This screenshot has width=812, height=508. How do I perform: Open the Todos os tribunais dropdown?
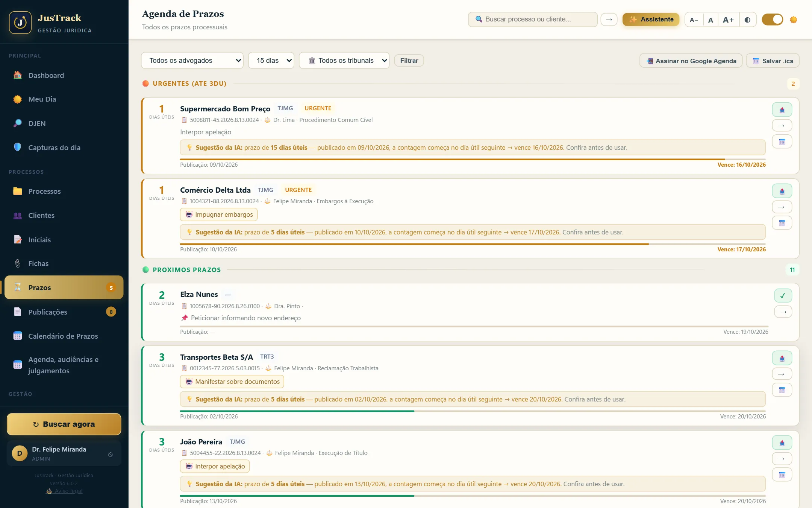pyautogui.click(x=344, y=61)
